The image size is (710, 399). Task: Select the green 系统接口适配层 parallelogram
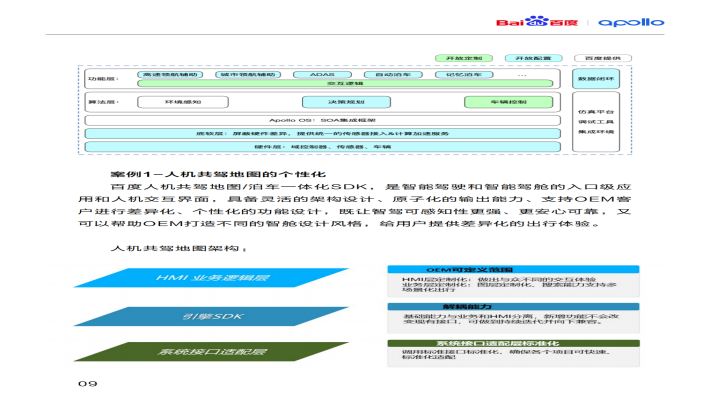[x=211, y=351]
